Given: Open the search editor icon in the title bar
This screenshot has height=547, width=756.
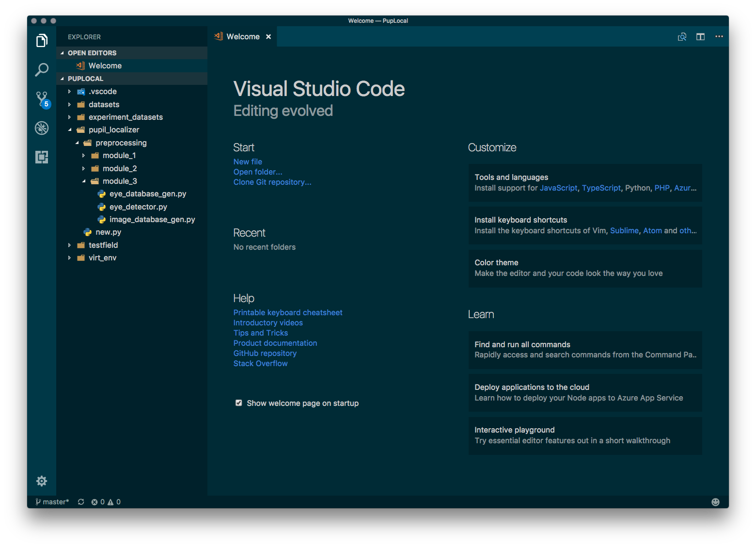Looking at the screenshot, I should (682, 36).
